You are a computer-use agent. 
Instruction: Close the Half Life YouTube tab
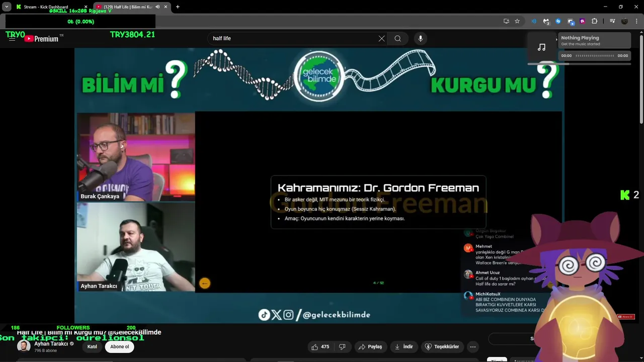[x=166, y=7]
